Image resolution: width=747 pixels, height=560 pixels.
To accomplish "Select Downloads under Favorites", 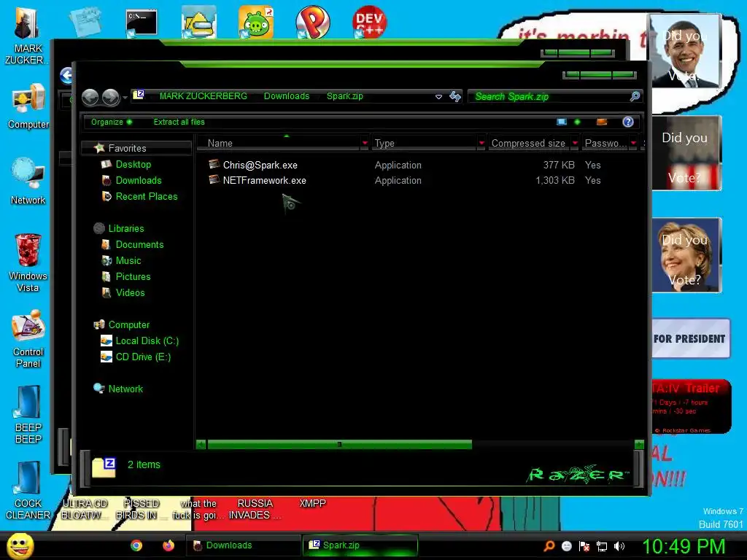I will pyautogui.click(x=138, y=181).
